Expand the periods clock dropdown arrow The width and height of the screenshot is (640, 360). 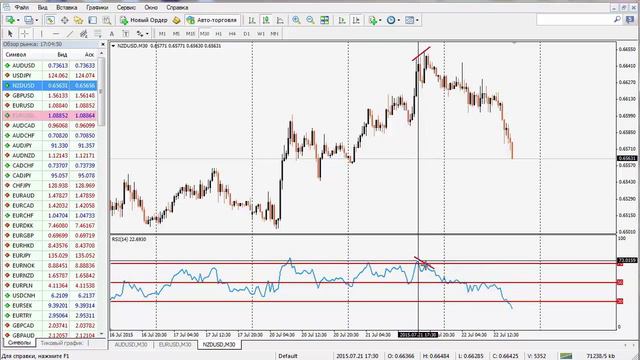click(398, 20)
